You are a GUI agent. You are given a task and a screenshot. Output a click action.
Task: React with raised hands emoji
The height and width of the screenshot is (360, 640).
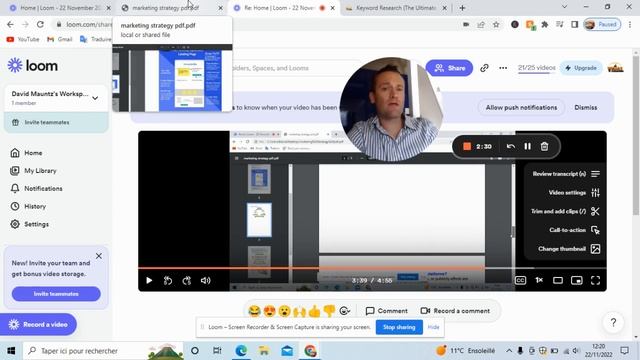point(299,311)
